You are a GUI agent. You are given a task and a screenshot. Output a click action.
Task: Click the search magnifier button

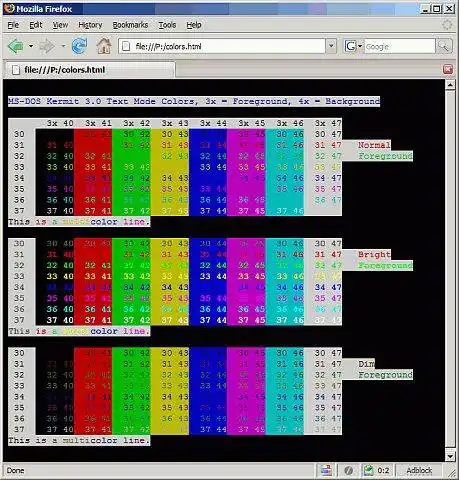444,46
